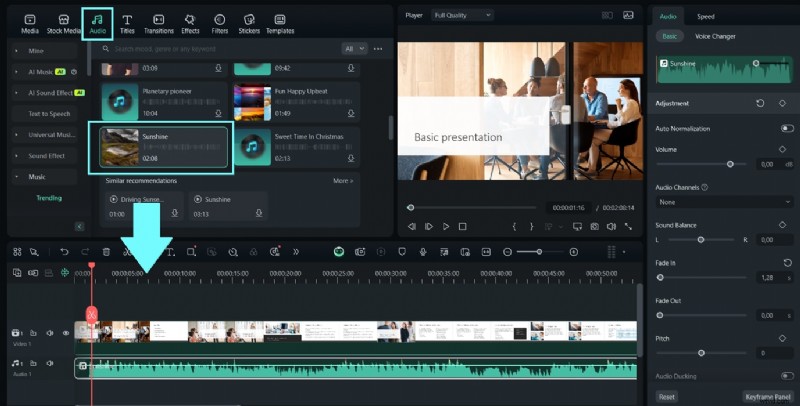Toggle the Audio Ducking switch

click(787, 376)
